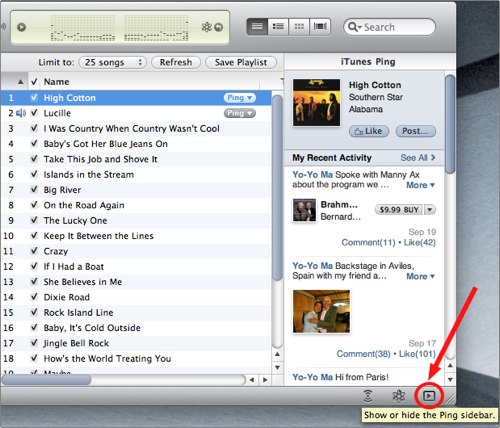Uncheck the Lucille song checkbox
Image resolution: width=500 pixels, height=428 pixels.
pos(34,113)
